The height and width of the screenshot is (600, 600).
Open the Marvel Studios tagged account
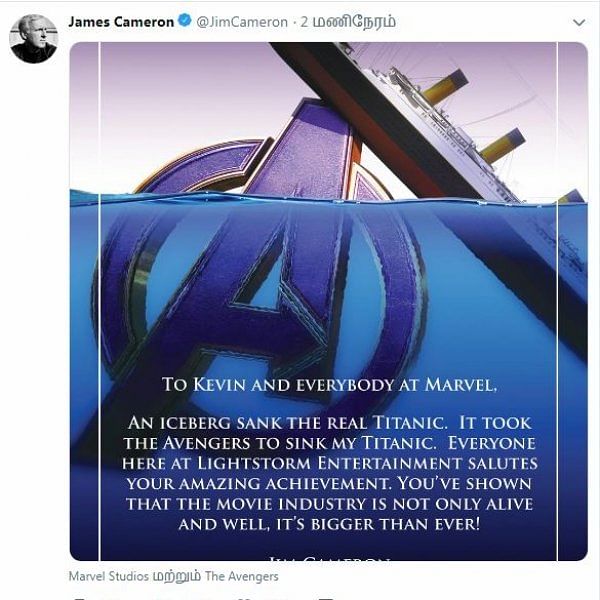[109, 576]
